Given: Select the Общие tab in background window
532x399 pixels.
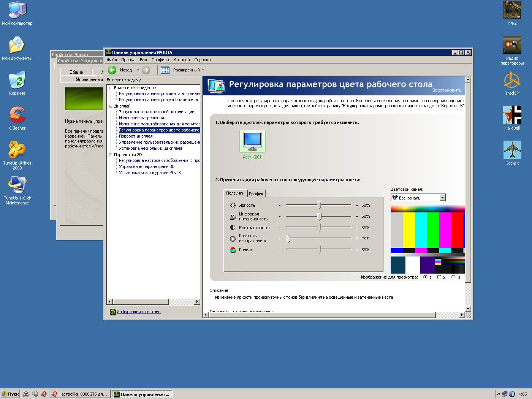Looking at the screenshot, I should (76, 72).
